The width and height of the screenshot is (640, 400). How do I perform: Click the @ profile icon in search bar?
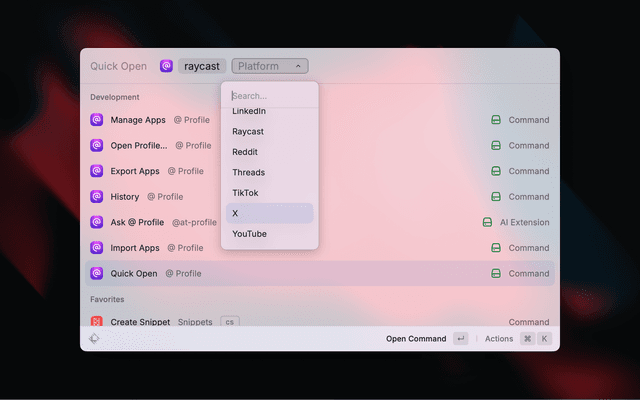(x=166, y=66)
